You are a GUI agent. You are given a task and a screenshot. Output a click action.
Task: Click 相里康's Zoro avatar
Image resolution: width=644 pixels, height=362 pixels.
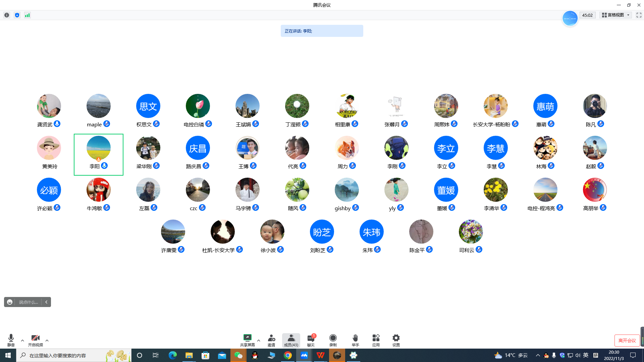click(347, 106)
